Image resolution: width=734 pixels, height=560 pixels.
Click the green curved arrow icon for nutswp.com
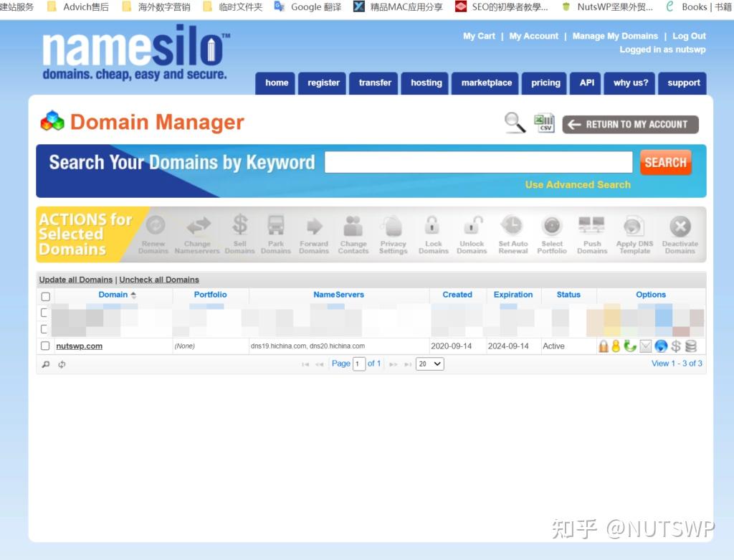[x=629, y=346]
